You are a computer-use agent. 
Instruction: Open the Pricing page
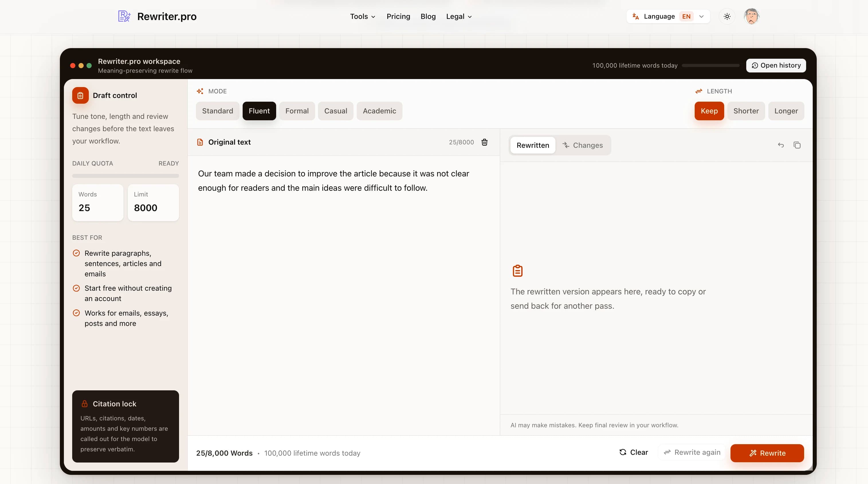click(398, 16)
